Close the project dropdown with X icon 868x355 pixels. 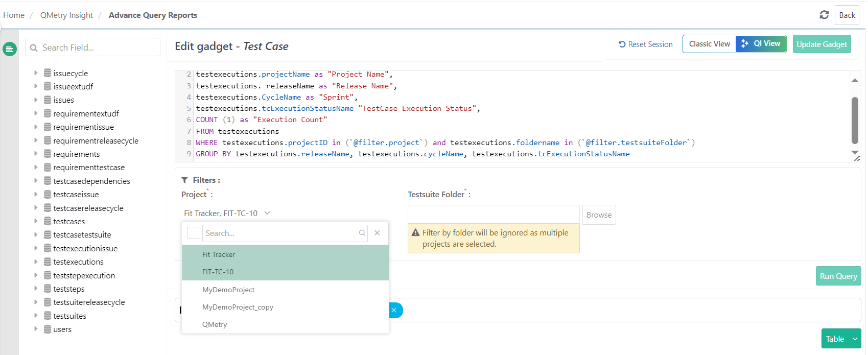[x=377, y=233]
